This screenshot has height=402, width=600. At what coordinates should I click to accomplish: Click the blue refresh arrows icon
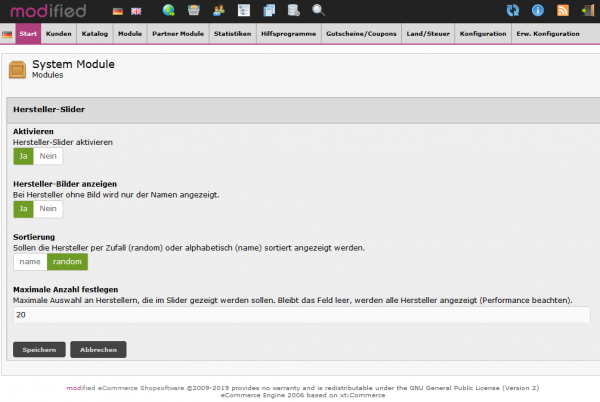(x=513, y=11)
